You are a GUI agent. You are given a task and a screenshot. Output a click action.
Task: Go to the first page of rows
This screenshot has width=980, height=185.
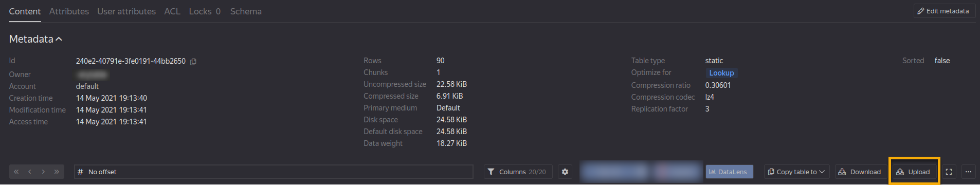pyautogui.click(x=16, y=172)
